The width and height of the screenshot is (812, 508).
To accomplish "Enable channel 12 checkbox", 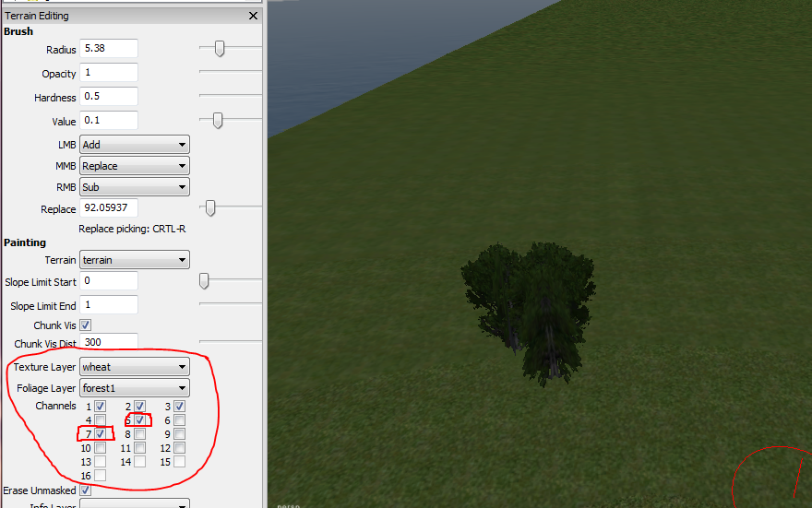I will coord(180,448).
